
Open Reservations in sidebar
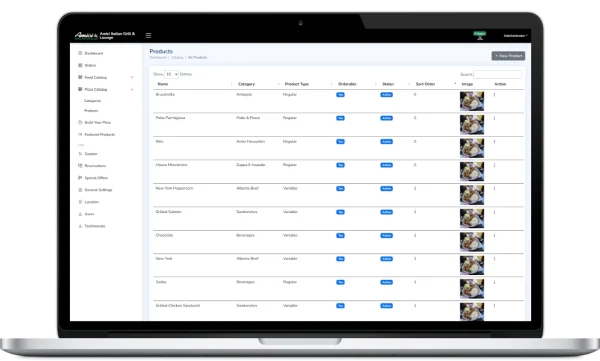(x=92, y=166)
